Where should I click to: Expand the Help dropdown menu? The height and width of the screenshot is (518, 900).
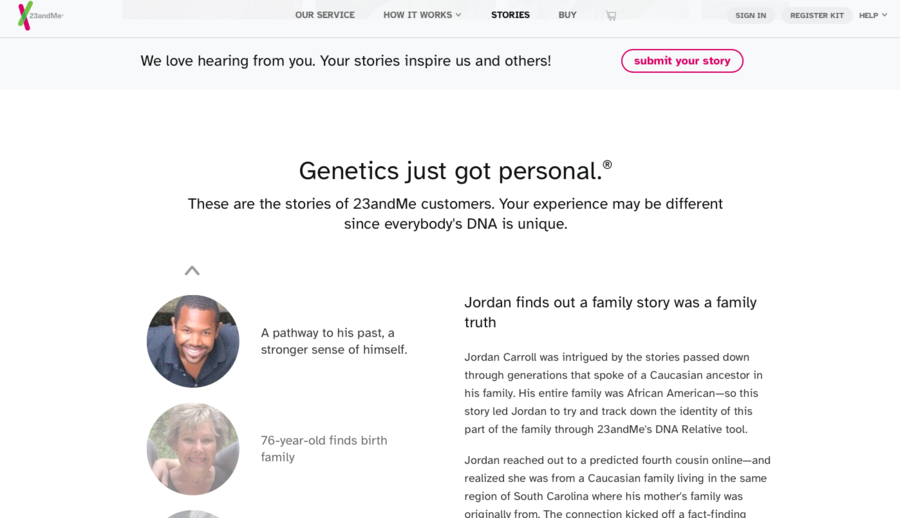click(x=873, y=16)
